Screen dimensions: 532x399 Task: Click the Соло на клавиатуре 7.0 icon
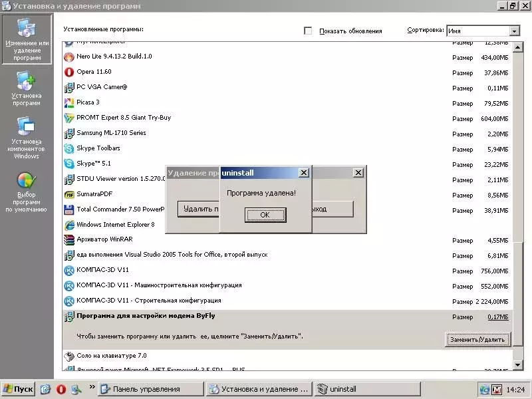[69, 356]
